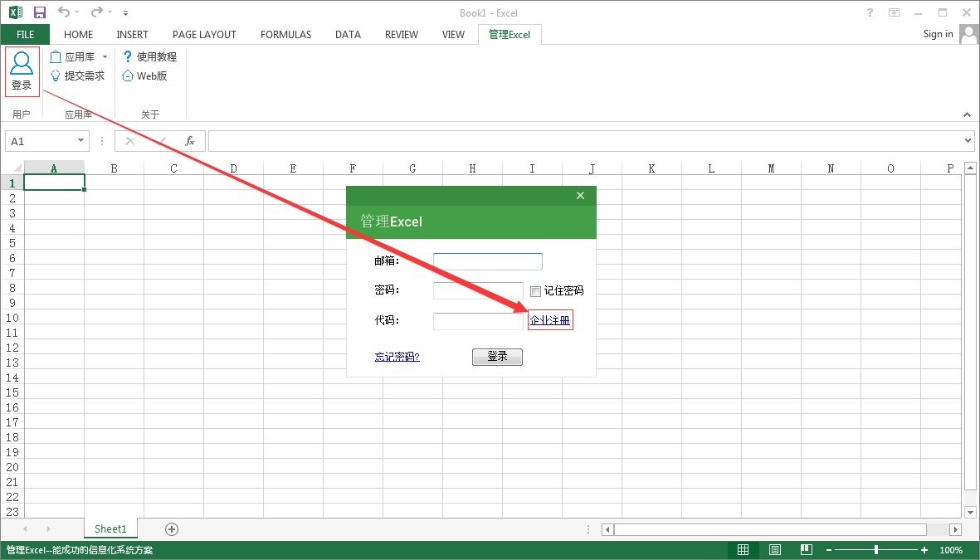The image size is (980, 560).
Task: Open the Redo history dropdown arrow
Action: coord(110,12)
